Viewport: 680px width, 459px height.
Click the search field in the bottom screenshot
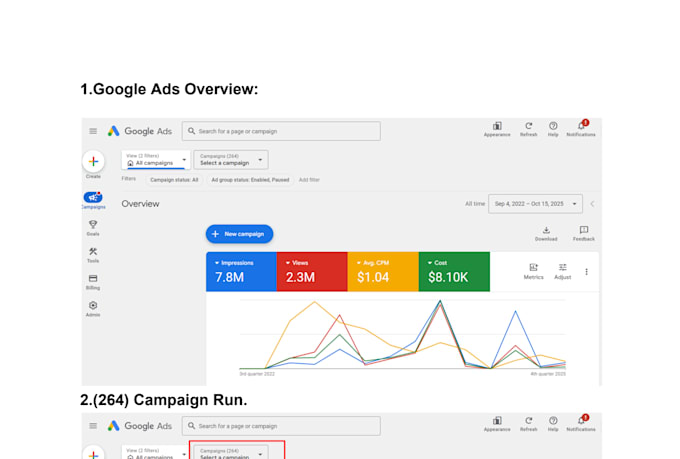(281, 426)
